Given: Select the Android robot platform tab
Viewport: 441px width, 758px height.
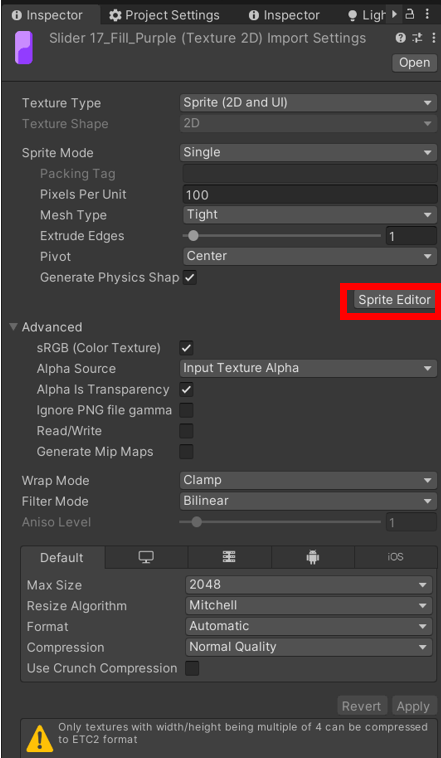Looking at the screenshot, I should pyautogui.click(x=313, y=557).
